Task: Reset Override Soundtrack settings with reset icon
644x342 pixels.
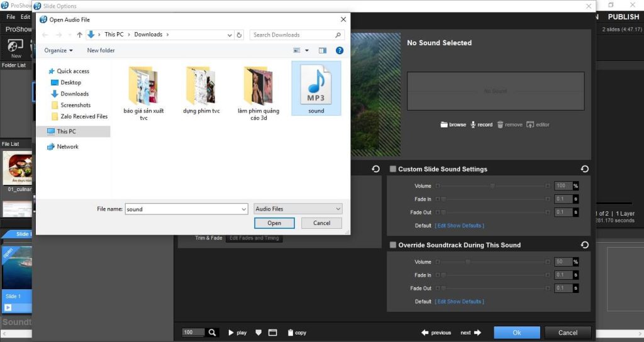Action: pyautogui.click(x=585, y=245)
